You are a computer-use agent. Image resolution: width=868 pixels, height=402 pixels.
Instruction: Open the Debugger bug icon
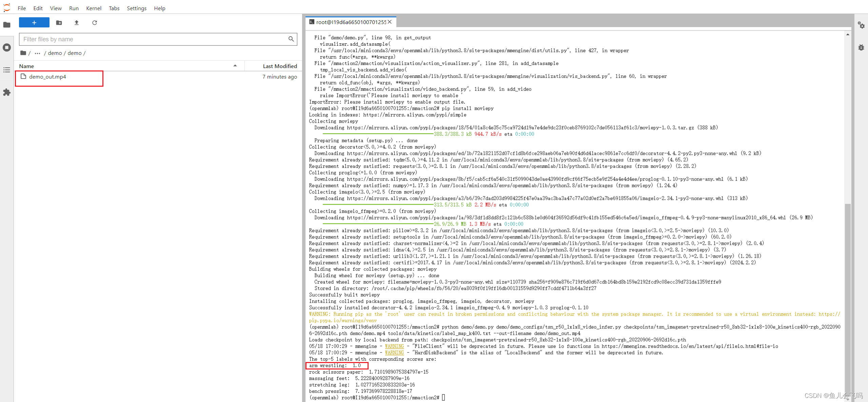[x=861, y=47]
